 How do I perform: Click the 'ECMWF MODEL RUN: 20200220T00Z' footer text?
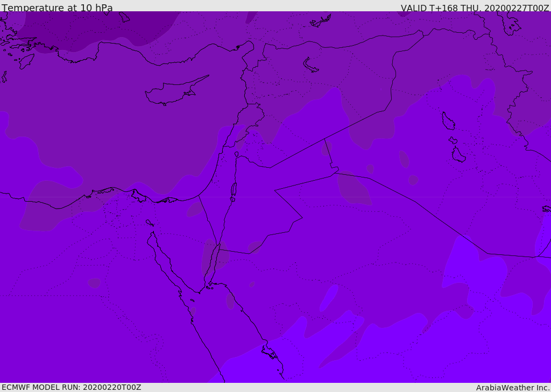point(72,387)
